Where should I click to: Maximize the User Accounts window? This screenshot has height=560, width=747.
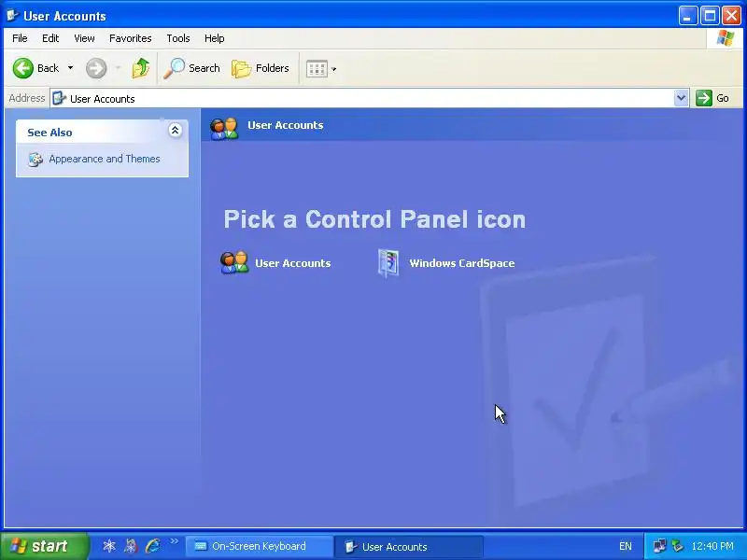tap(710, 16)
